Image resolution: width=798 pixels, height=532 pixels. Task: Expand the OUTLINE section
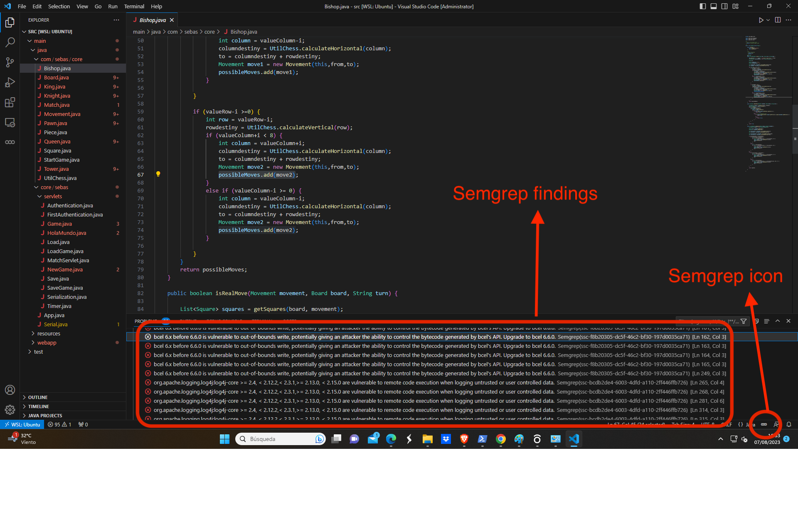point(37,397)
